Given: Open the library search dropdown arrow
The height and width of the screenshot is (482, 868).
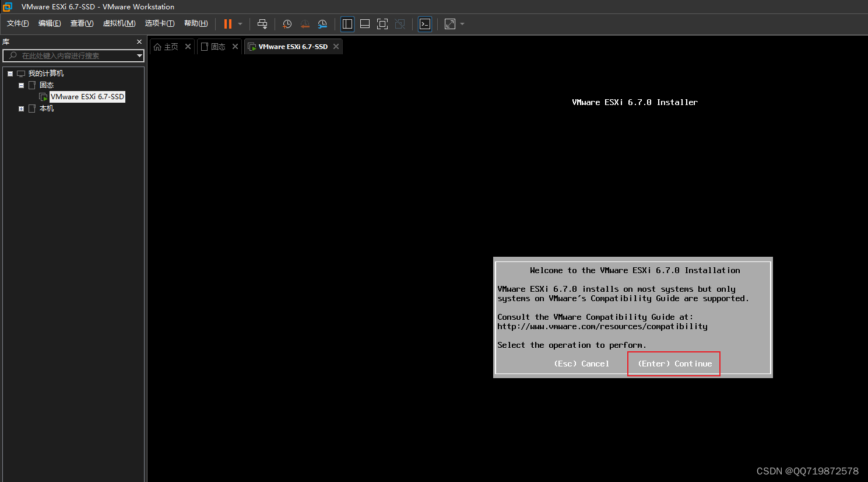Looking at the screenshot, I should coord(139,55).
